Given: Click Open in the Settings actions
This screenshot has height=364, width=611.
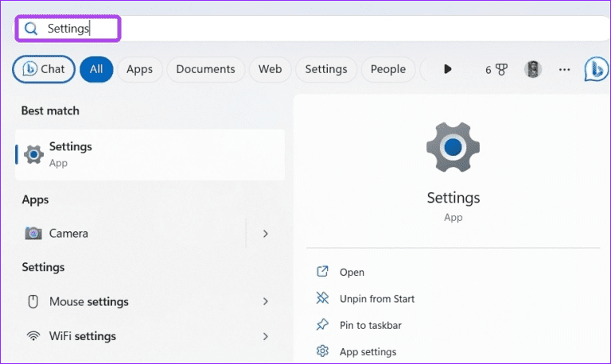Looking at the screenshot, I should (352, 272).
